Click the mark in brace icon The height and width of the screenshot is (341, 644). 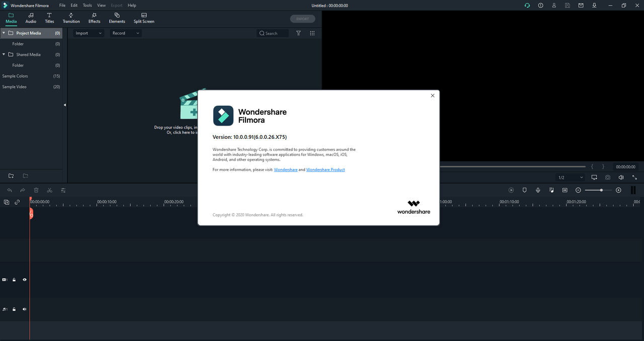click(x=592, y=166)
